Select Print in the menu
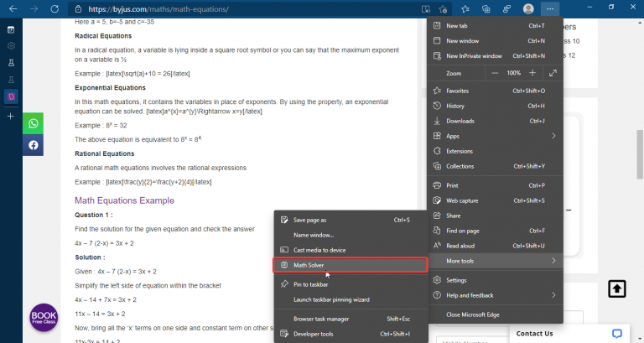 pos(495,185)
